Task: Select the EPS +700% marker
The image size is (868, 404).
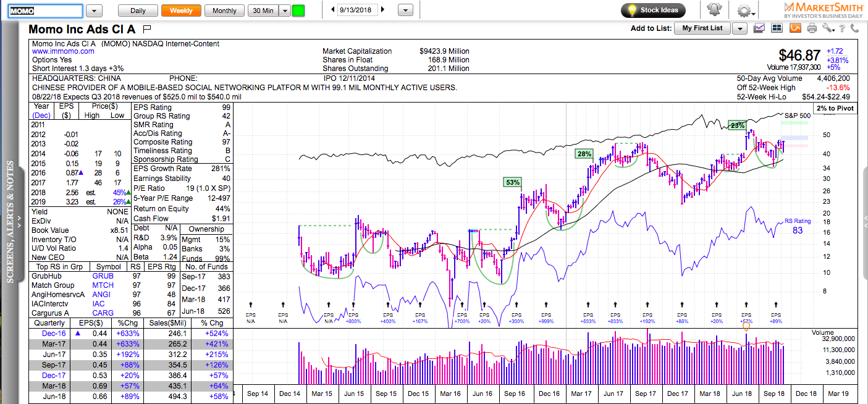Action: pyautogui.click(x=461, y=313)
